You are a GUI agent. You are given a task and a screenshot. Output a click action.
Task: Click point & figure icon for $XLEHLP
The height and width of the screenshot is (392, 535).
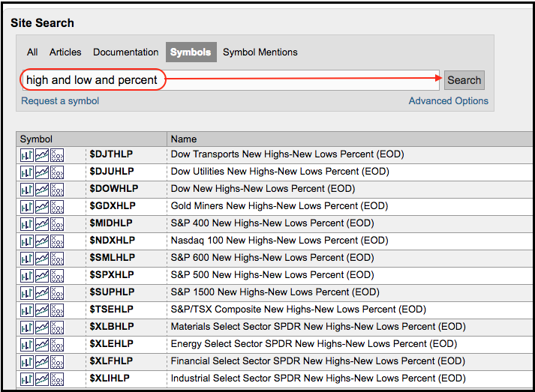click(x=57, y=344)
